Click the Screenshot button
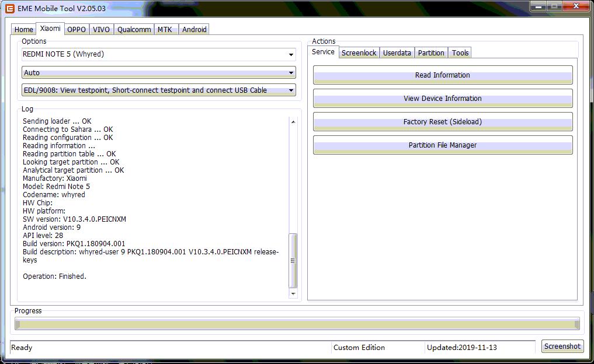Viewport: 594px width, 364px height. pyautogui.click(x=562, y=346)
